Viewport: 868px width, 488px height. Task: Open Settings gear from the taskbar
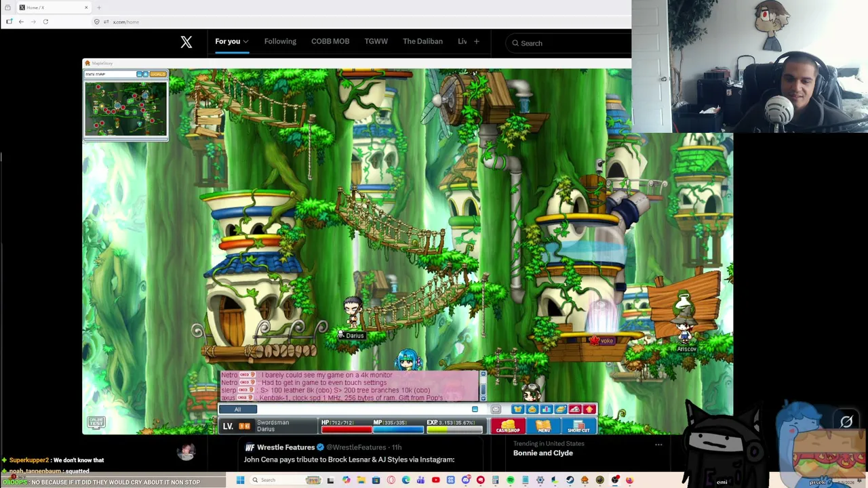click(x=540, y=480)
